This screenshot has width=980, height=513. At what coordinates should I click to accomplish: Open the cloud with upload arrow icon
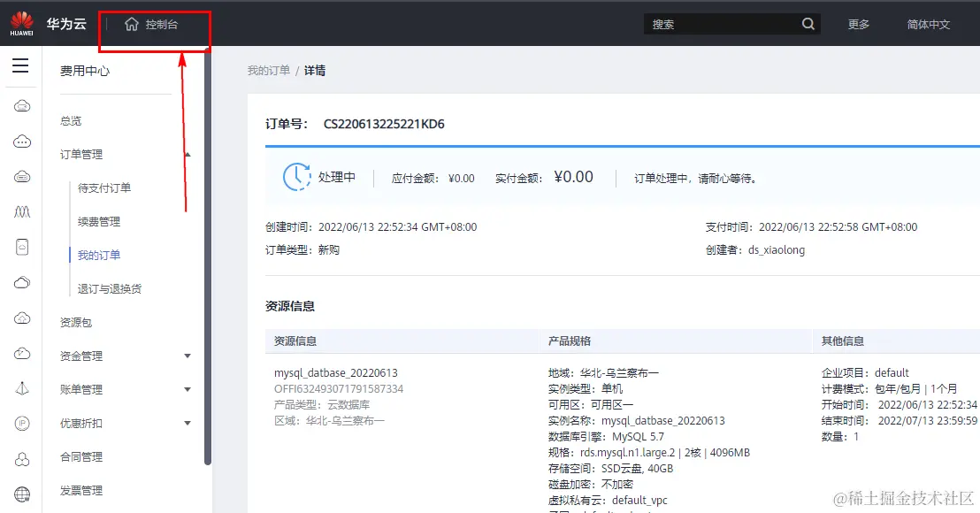click(x=22, y=318)
